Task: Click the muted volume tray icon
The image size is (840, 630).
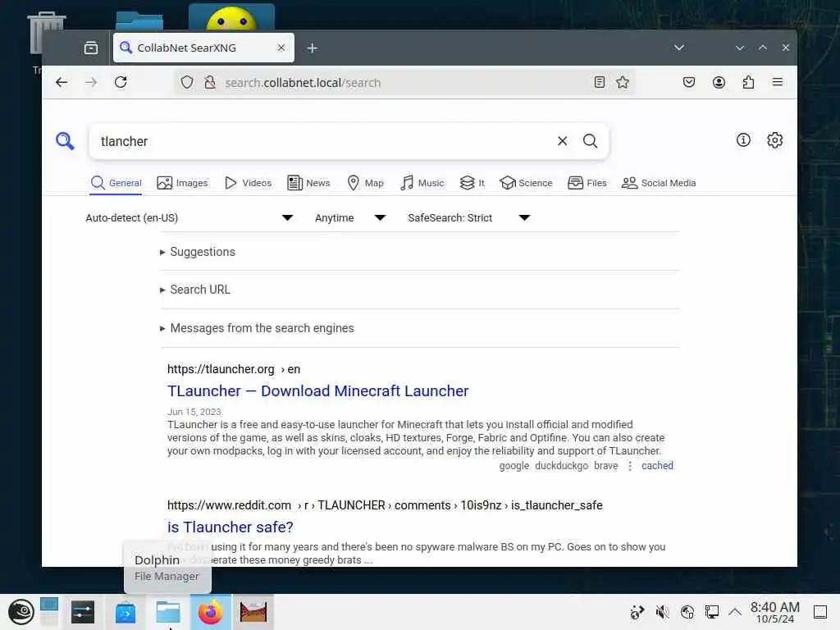Action: pyautogui.click(x=662, y=612)
